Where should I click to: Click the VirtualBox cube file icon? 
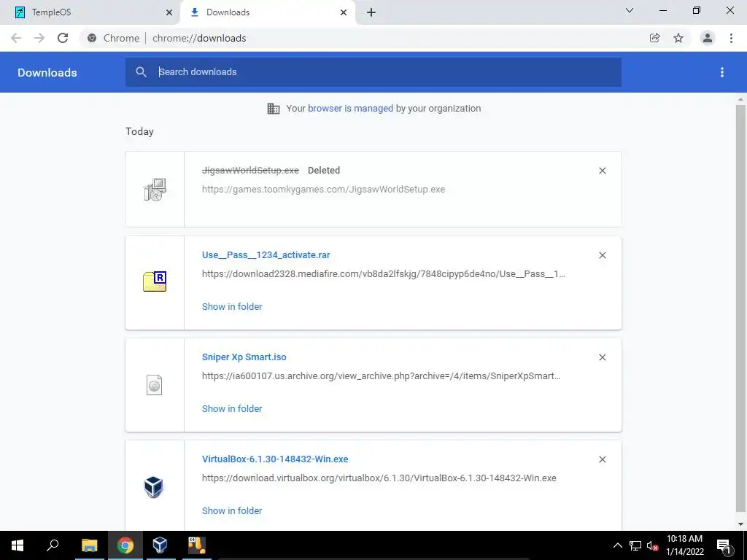pos(153,487)
